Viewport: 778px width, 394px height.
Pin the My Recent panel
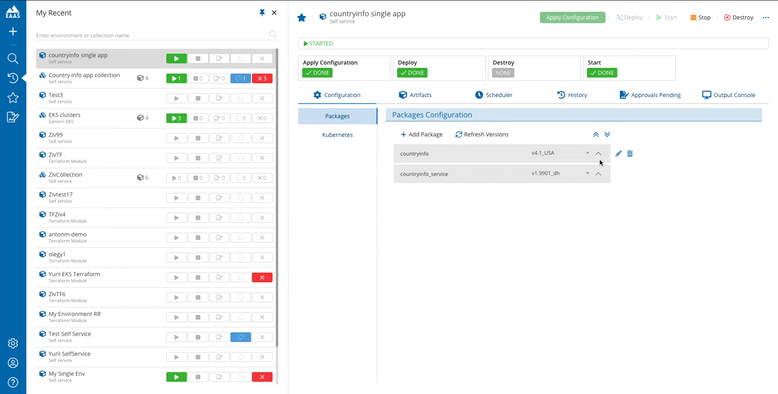pyautogui.click(x=262, y=13)
